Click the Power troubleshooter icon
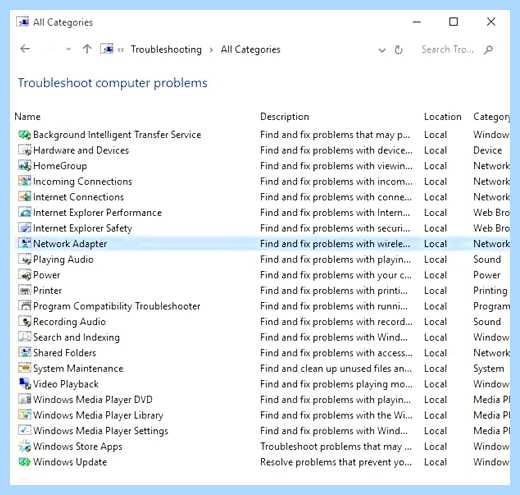Screen dimensions: 520x495 pos(24,275)
